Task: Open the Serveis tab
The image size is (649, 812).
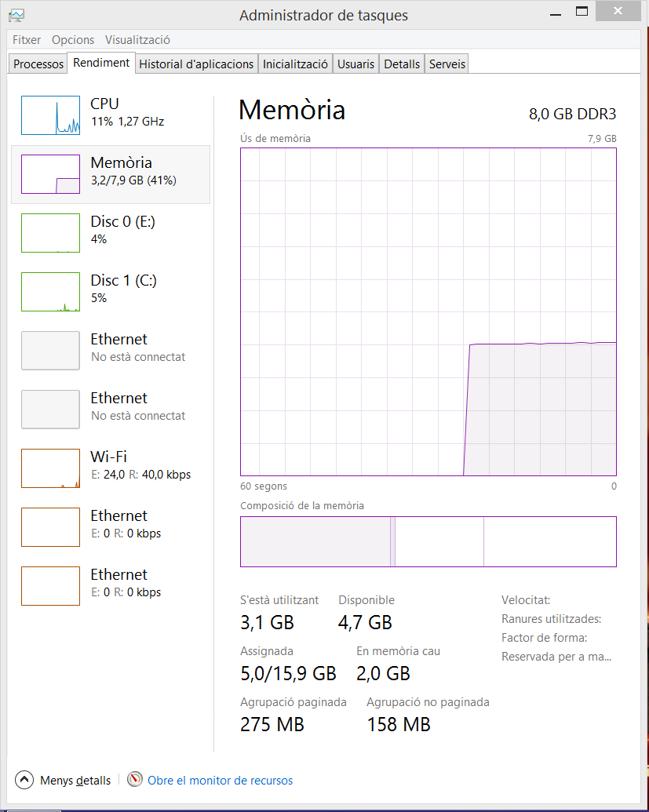Action: pos(447,64)
